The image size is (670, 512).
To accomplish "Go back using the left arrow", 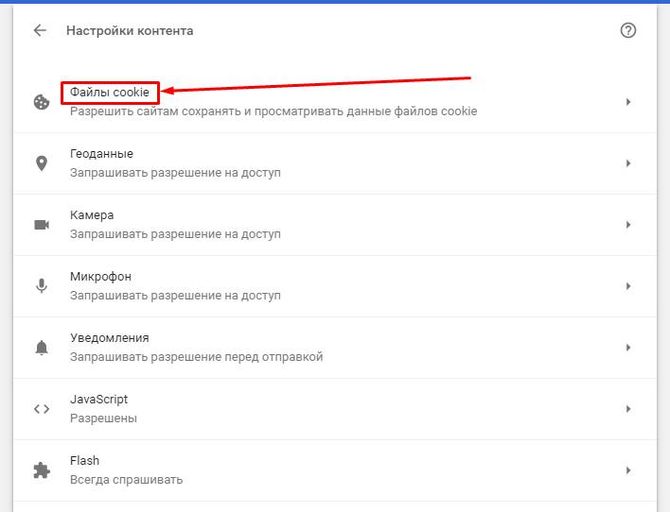I will (x=40, y=30).
